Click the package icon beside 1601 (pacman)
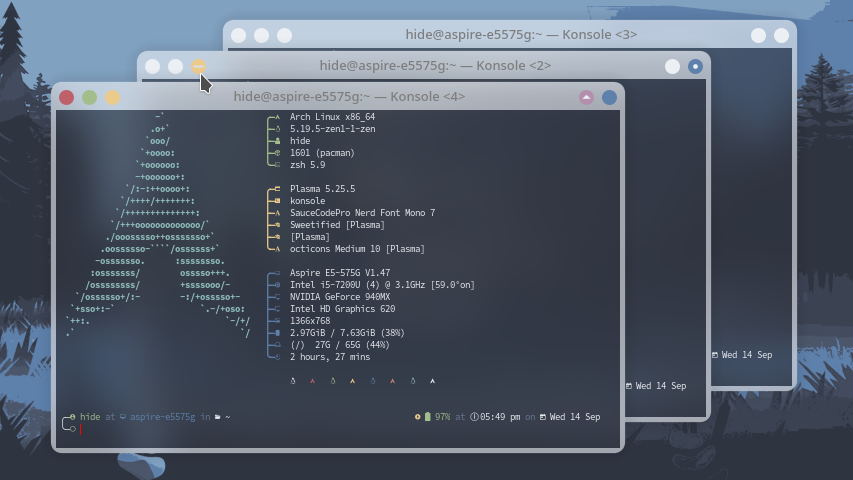853x480 pixels. click(x=277, y=153)
